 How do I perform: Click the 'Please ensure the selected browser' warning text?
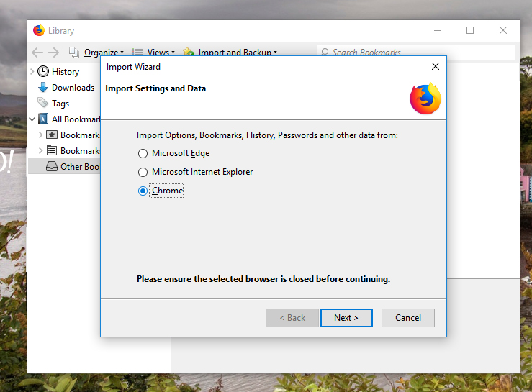263,279
